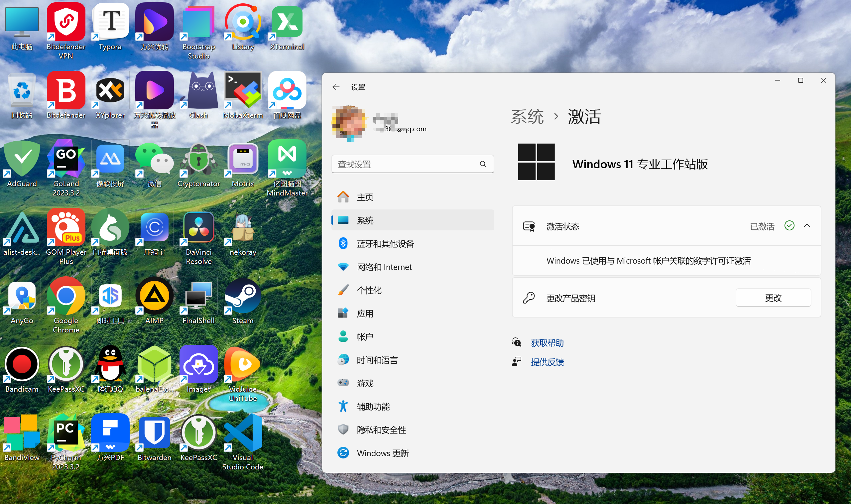The width and height of the screenshot is (851, 504).
Task: Open DaVinci Resolve desktop icon
Action: coord(199,227)
